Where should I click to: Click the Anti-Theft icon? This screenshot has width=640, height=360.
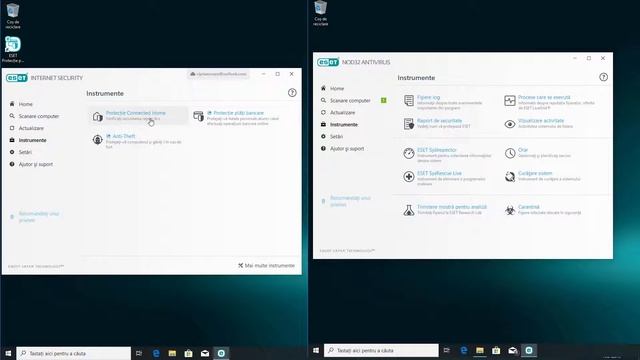tap(98, 140)
